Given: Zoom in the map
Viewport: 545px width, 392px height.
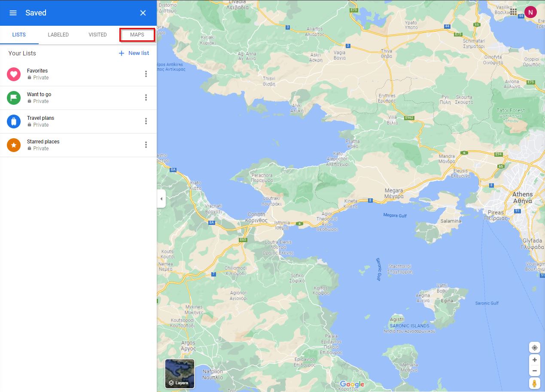Looking at the screenshot, I should (x=535, y=360).
